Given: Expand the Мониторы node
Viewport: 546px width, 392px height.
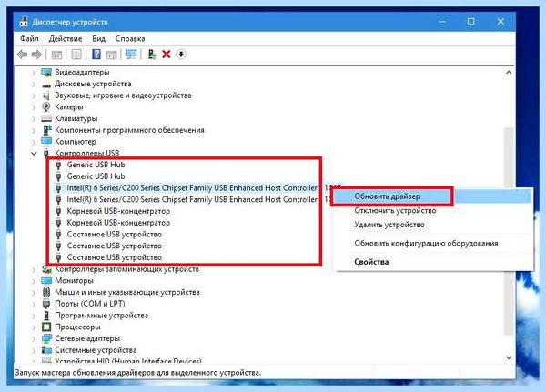Looking at the screenshot, I should click(x=34, y=281).
